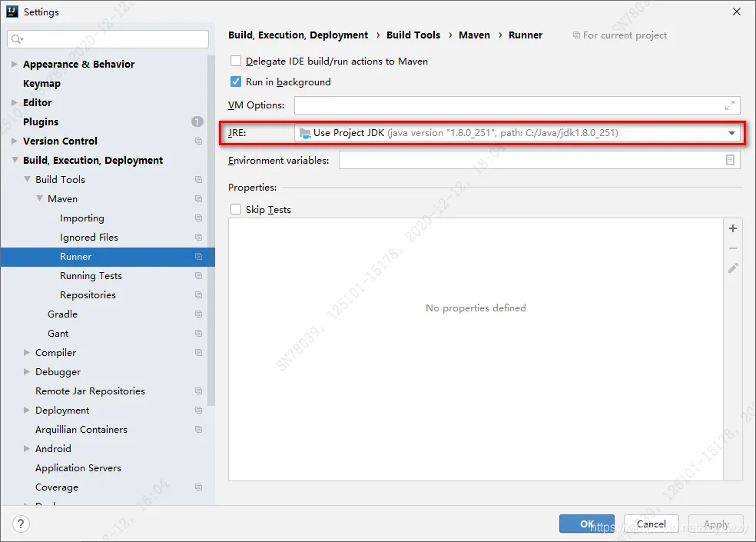This screenshot has width=756, height=542.
Task: Close the Settings dialog
Action: 736,12
